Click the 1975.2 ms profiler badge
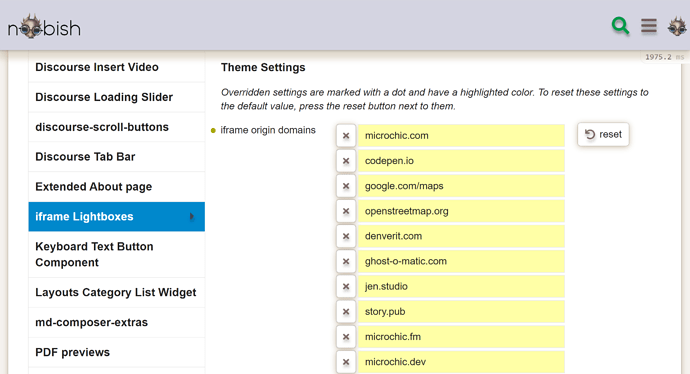Viewport: 690px width, 374px height. (664, 57)
